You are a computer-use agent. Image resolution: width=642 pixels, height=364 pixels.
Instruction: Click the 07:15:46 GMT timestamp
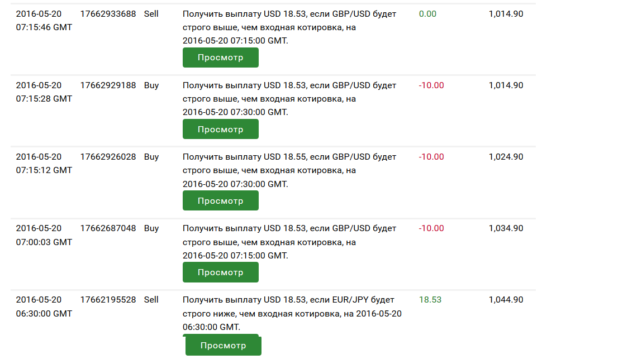pos(44,27)
